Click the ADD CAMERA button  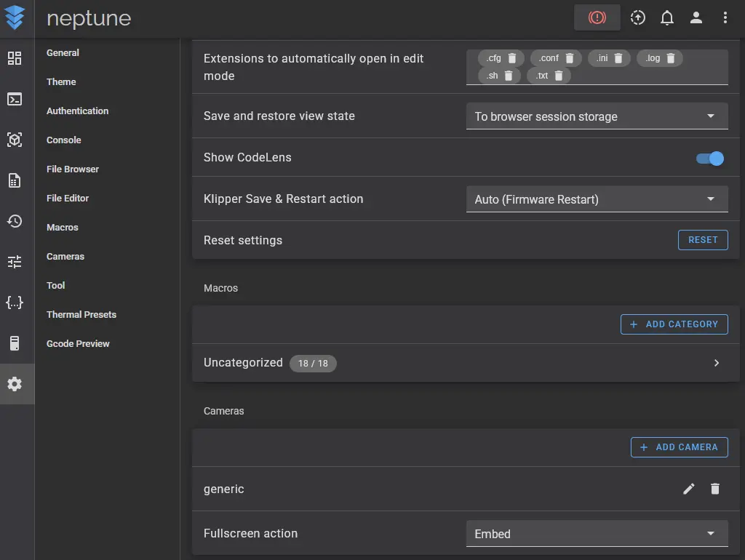pos(679,447)
